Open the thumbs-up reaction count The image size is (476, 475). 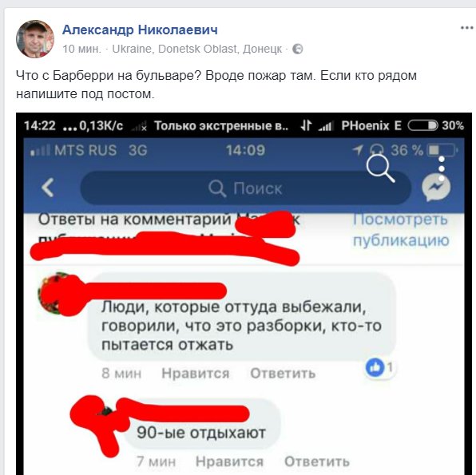pyautogui.click(x=380, y=367)
